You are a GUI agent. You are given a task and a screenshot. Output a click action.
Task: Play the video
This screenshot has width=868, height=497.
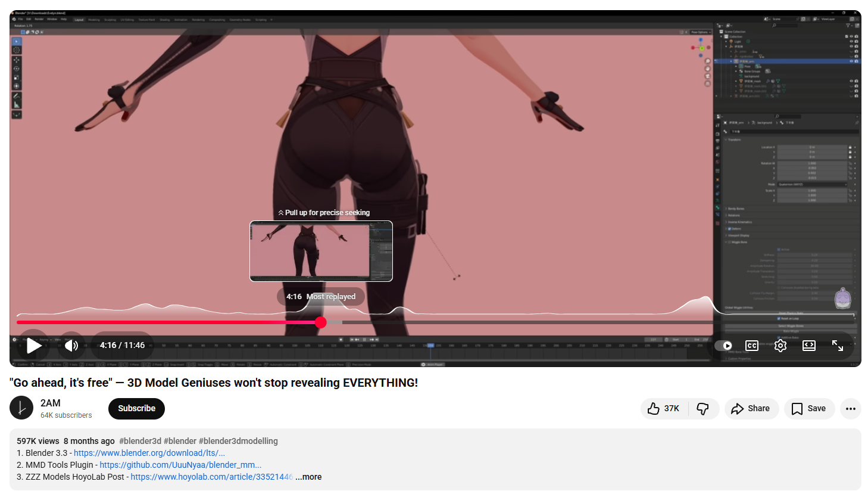pos(34,345)
